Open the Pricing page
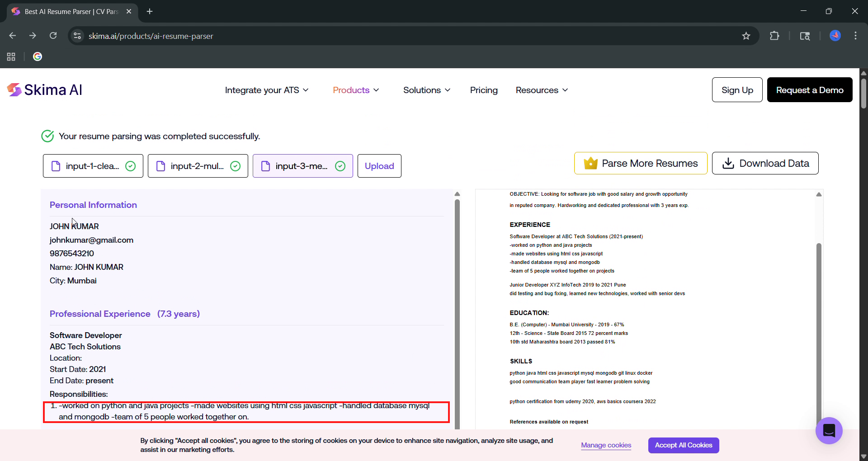Viewport: 868px width, 461px height. pos(484,90)
